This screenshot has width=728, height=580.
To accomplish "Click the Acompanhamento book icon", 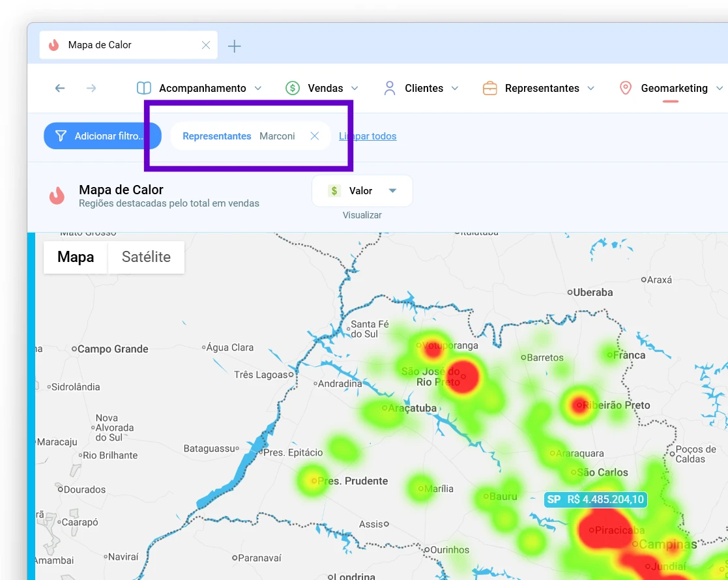I will click(x=144, y=88).
